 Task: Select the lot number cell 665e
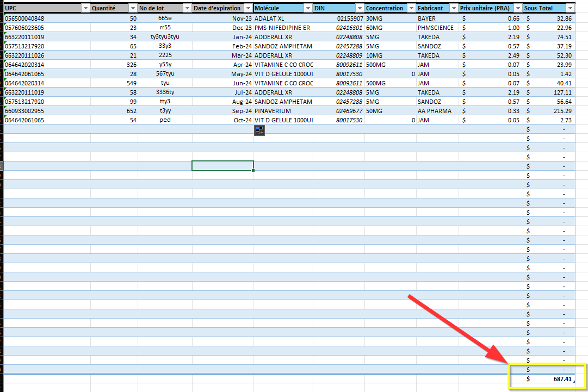(x=165, y=18)
